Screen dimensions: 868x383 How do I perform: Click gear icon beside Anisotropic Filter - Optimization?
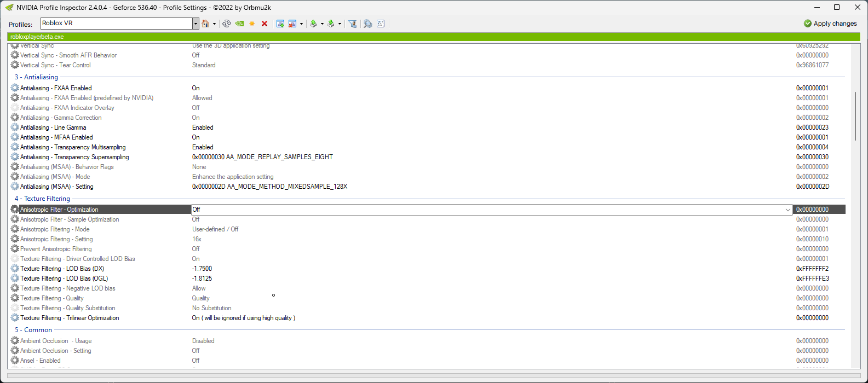[15, 210]
